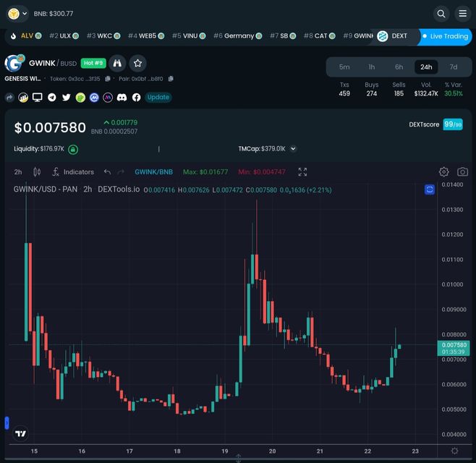Open the search magnifier icon
The image size is (476, 463).
point(441,14)
